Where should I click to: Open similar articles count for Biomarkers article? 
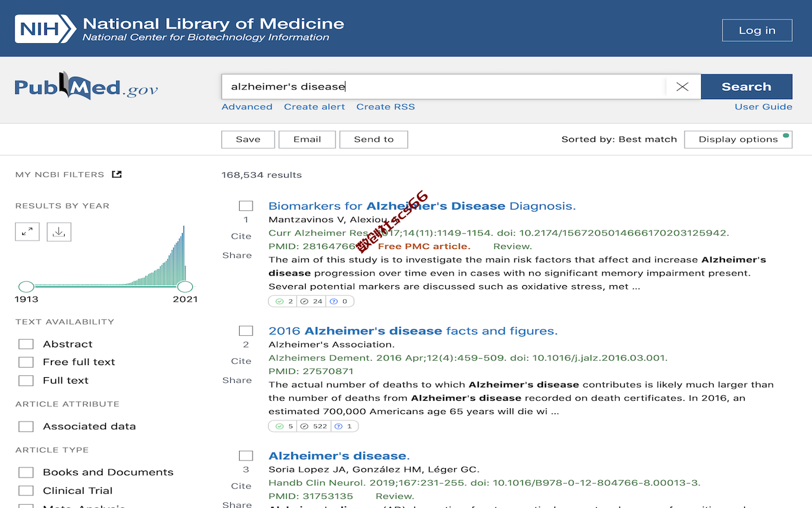pyautogui.click(x=284, y=301)
